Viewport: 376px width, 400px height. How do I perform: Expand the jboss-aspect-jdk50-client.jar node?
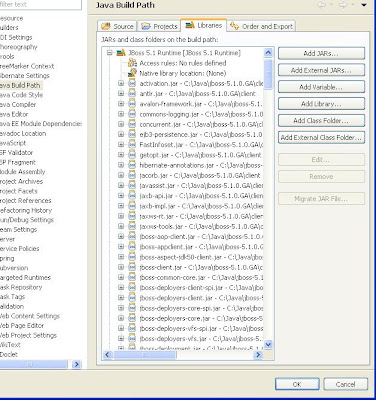[x=121, y=257]
